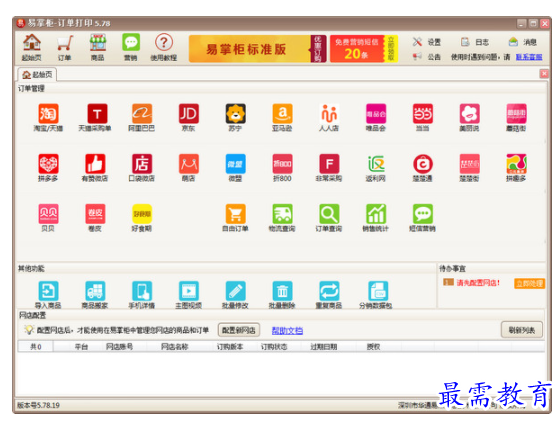Open 批量修改 pencil icon
560x426 pixels.
point(235,295)
